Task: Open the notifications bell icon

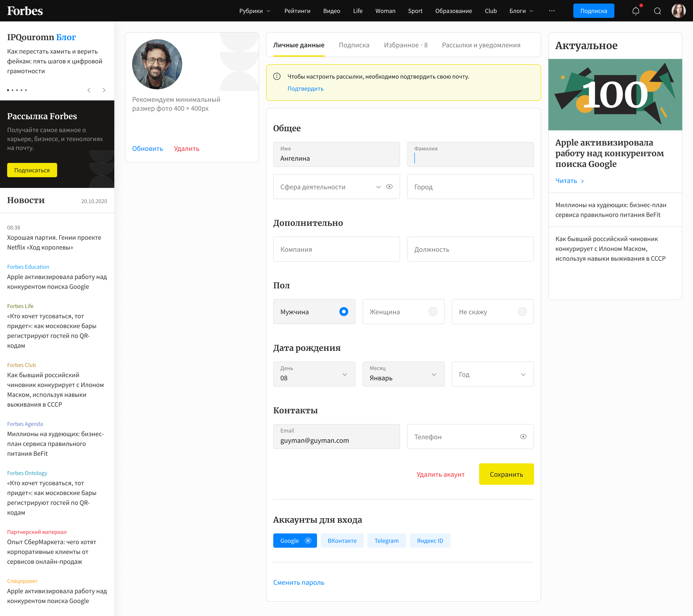Action: click(636, 11)
